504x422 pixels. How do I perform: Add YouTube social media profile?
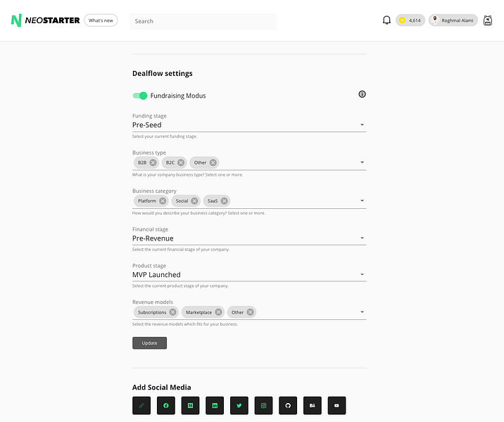337,406
